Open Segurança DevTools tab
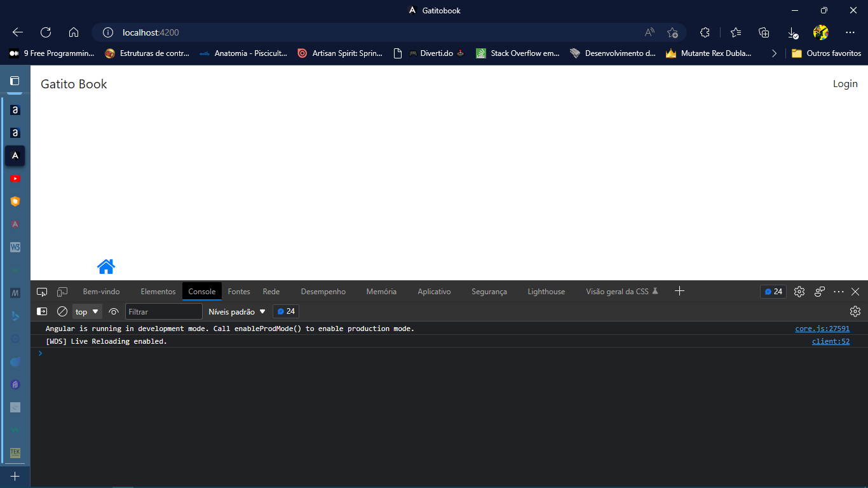Viewport: 868px width, 488px height. point(489,292)
